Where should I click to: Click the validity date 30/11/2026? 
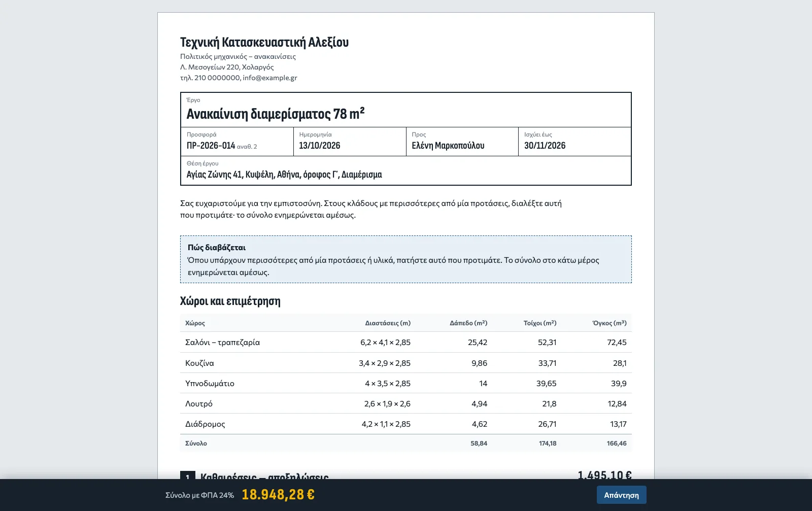tap(545, 146)
